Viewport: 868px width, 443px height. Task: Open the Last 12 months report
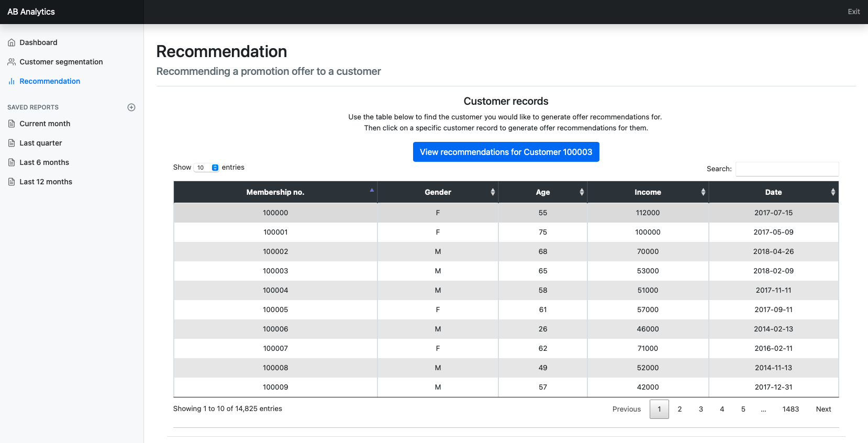coord(46,182)
